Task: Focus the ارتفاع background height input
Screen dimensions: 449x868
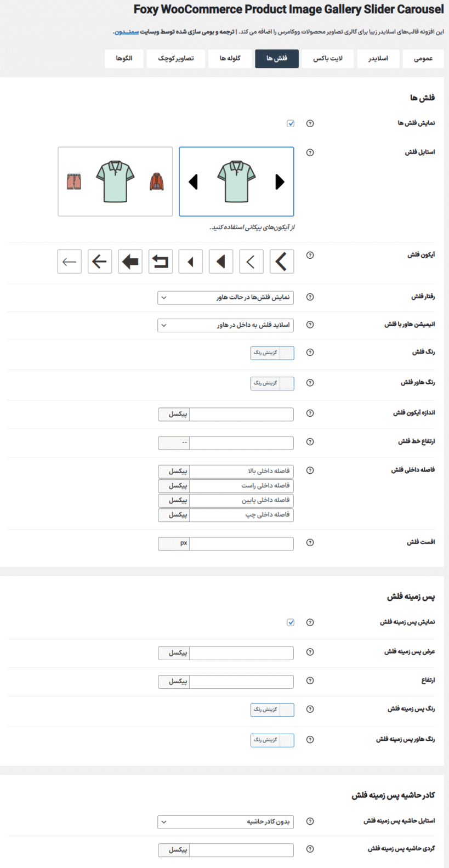Action: pos(241,682)
